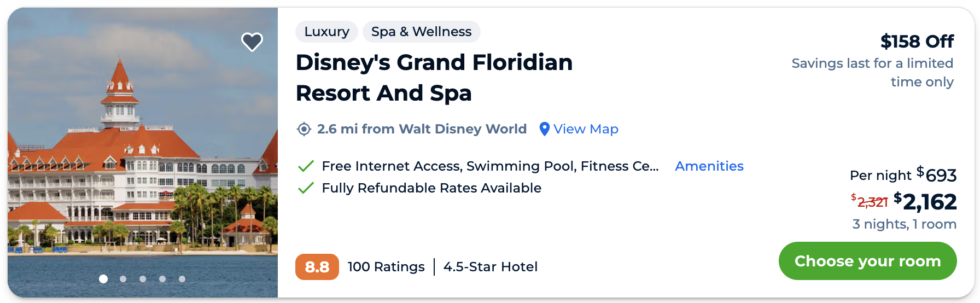Open Disney's Grand Floridian Resort title
Image resolution: width=980 pixels, height=303 pixels.
(x=434, y=78)
